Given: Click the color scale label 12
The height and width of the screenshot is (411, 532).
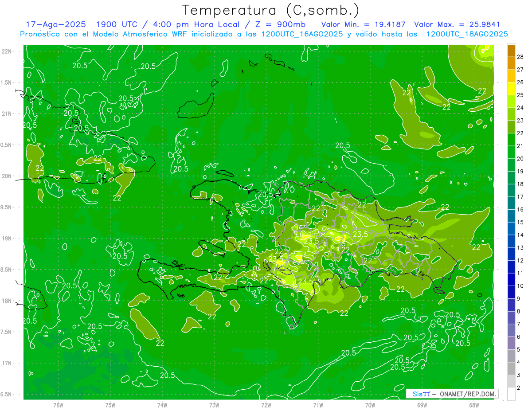Looking at the screenshot, I should point(520,260).
